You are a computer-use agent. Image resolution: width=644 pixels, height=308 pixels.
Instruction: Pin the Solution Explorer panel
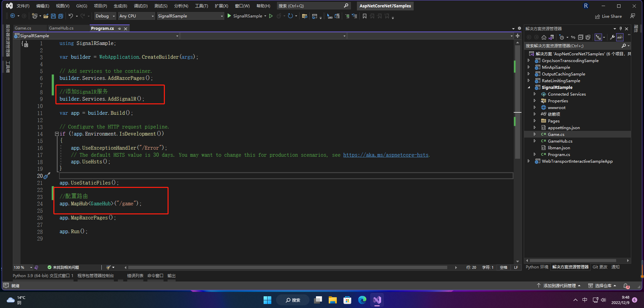[x=621, y=29]
